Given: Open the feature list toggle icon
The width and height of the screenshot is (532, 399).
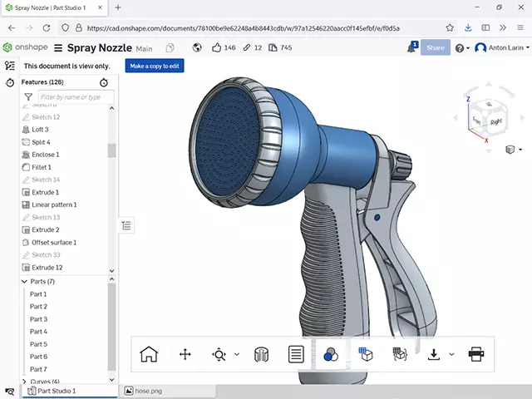Looking at the screenshot, I should (126, 225).
